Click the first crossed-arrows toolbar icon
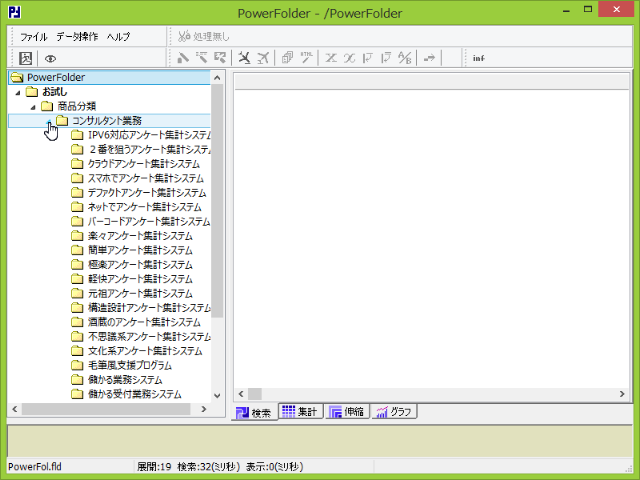The image size is (640, 480). 331,58
